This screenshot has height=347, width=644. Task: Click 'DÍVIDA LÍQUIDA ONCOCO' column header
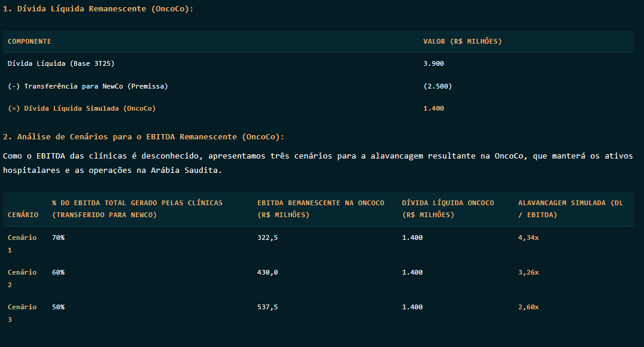tap(448, 209)
